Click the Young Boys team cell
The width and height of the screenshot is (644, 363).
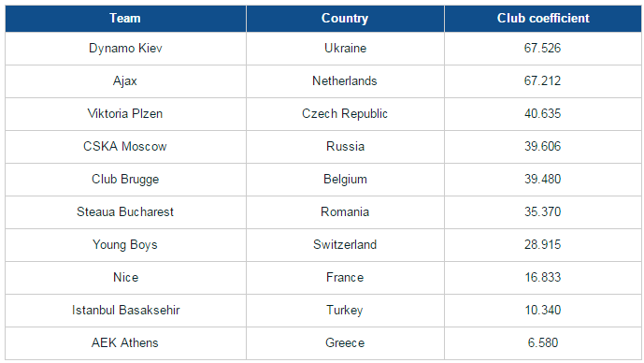coord(125,245)
